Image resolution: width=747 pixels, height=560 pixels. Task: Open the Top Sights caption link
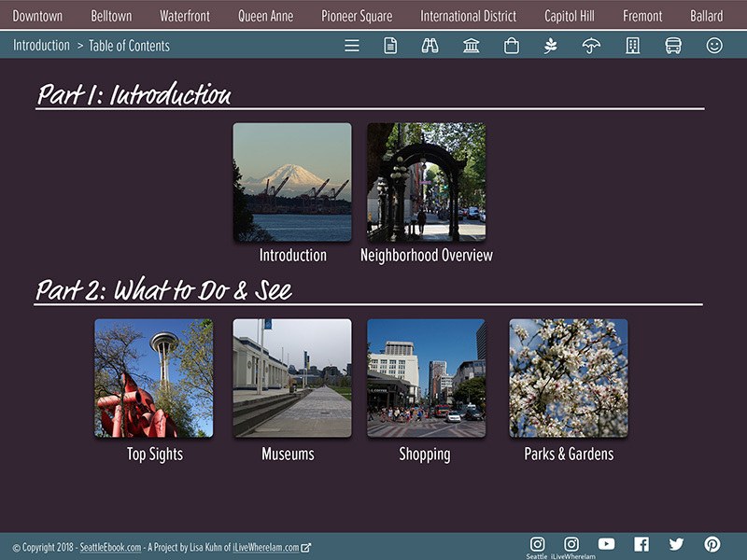pos(154,455)
